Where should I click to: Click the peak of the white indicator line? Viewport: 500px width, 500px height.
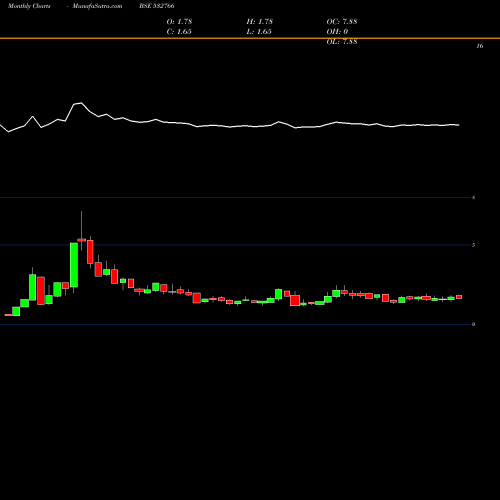(x=81, y=103)
